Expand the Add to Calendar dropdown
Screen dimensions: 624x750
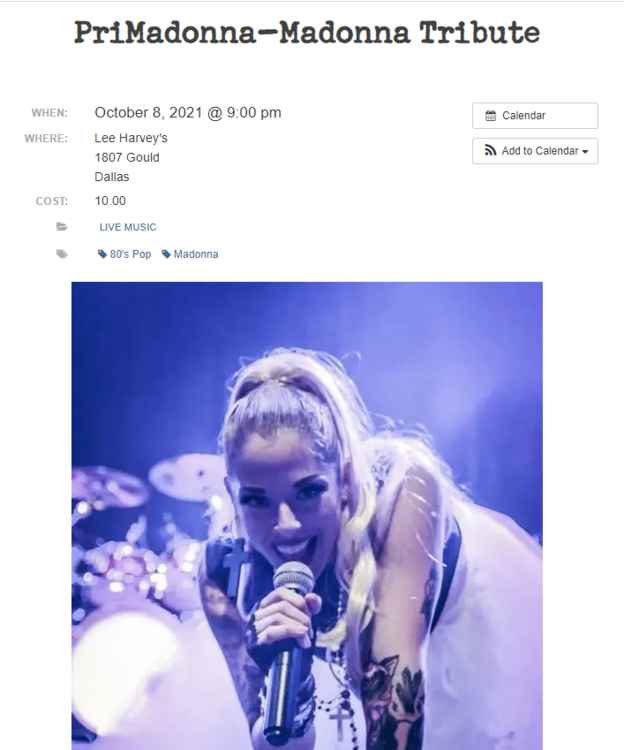(x=535, y=151)
